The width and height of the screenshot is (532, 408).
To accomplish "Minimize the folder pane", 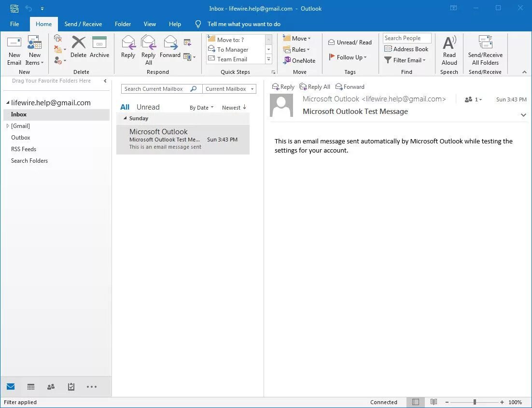I will (105, 81).
